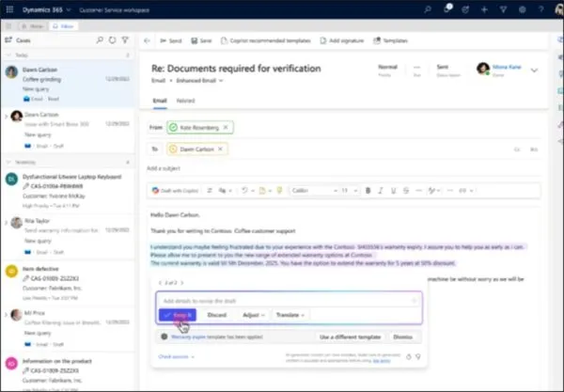
Task: Click Draft with Copilot in editor toolbar
Action: (175, 191)
